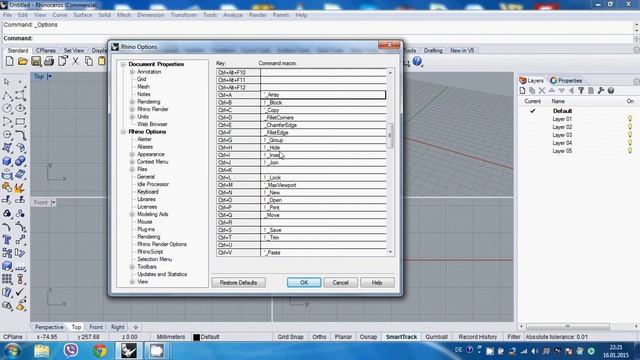Open the Surface menu
The height and width of the screenshot is (360, 640).
point(82,15)
